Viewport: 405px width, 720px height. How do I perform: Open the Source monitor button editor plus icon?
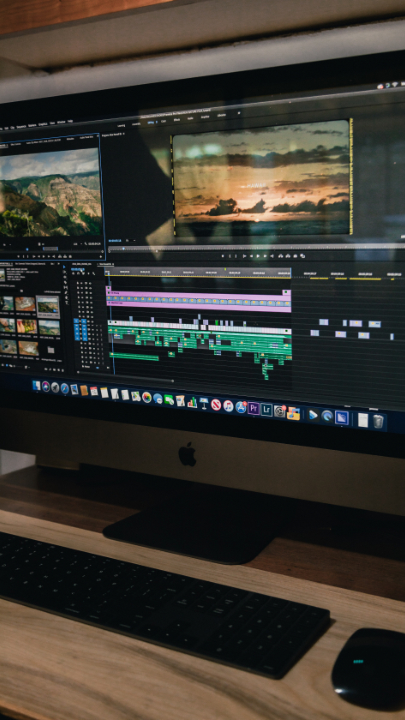[x=101, y=256]
